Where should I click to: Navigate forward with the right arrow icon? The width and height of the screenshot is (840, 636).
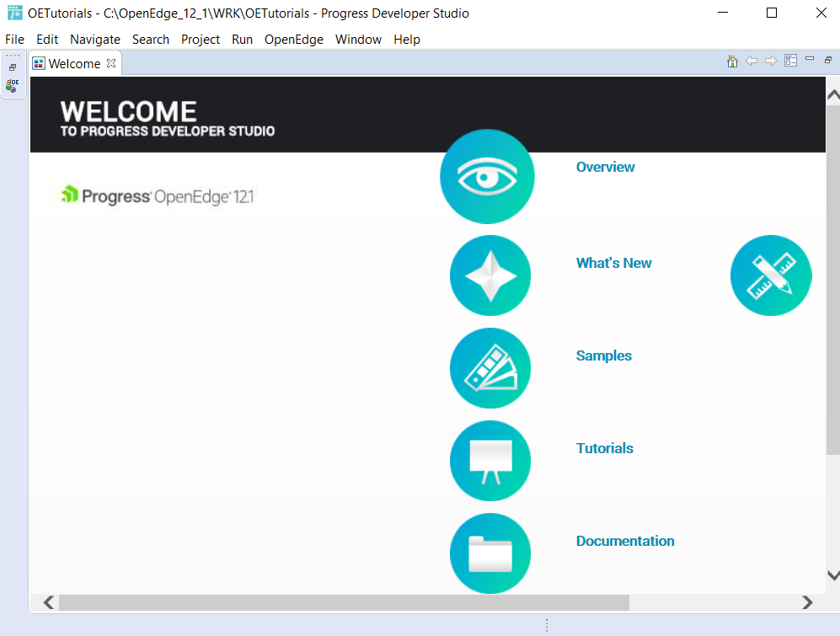[771, 61]
